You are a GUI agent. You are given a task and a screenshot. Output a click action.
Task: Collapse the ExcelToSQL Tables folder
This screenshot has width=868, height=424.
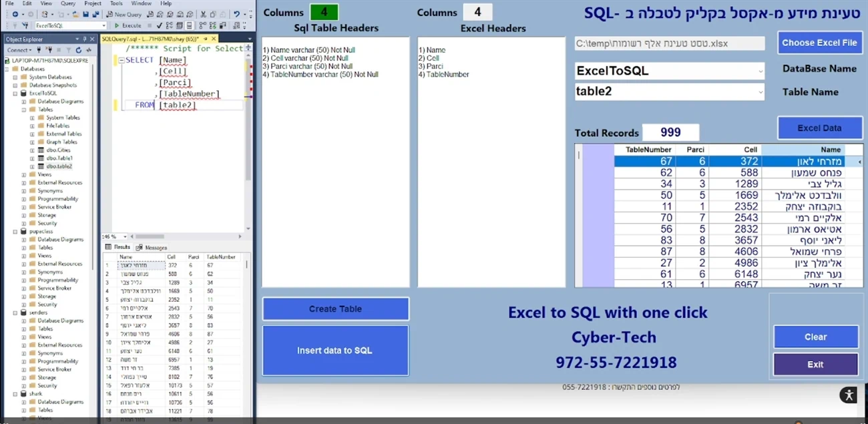coord(24,110)
